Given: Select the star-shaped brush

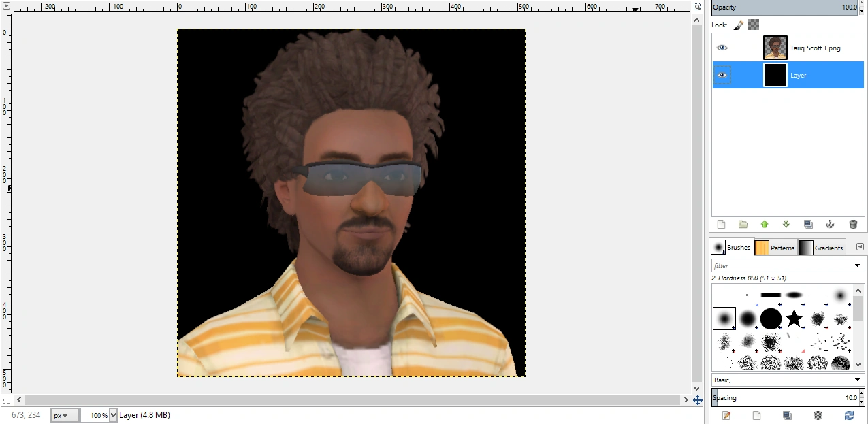Looking at the screenshot, I should point(794,318).
